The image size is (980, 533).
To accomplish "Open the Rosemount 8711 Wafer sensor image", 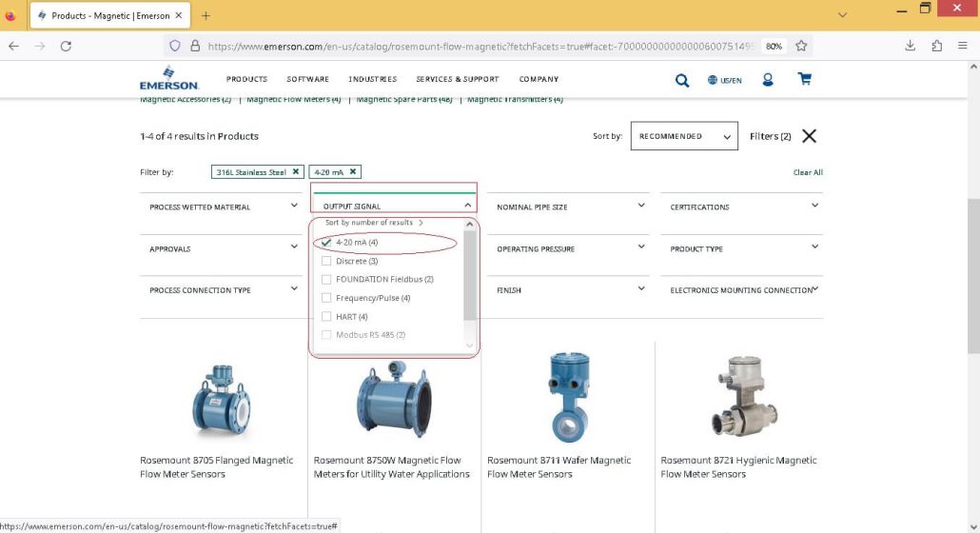I will pyautogui.click(x=569, y=396).
